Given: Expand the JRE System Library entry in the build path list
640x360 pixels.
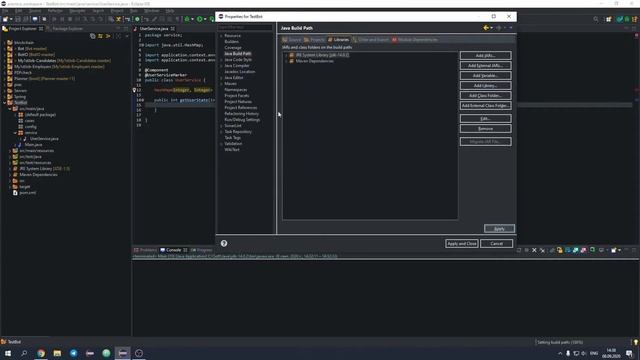Looking at the screenshot, I should 286,55.
